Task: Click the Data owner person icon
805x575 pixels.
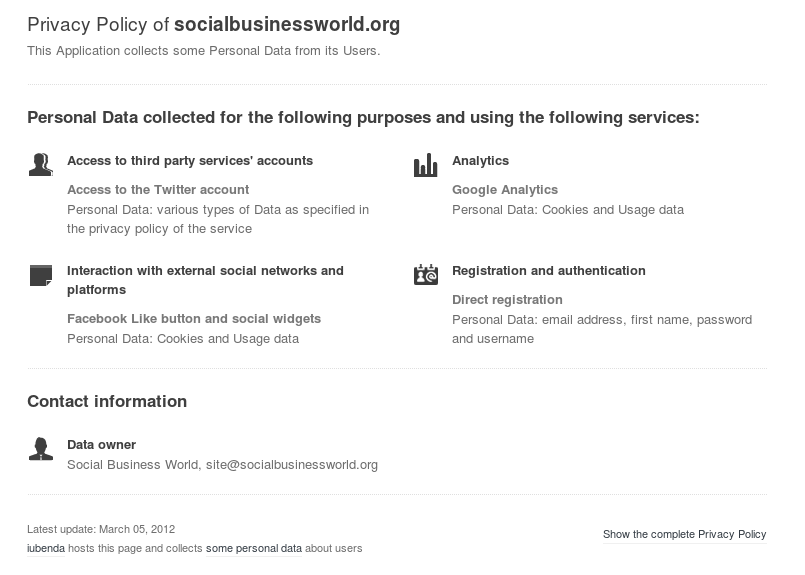Action: pyautogui.click(x=40, y=449)
